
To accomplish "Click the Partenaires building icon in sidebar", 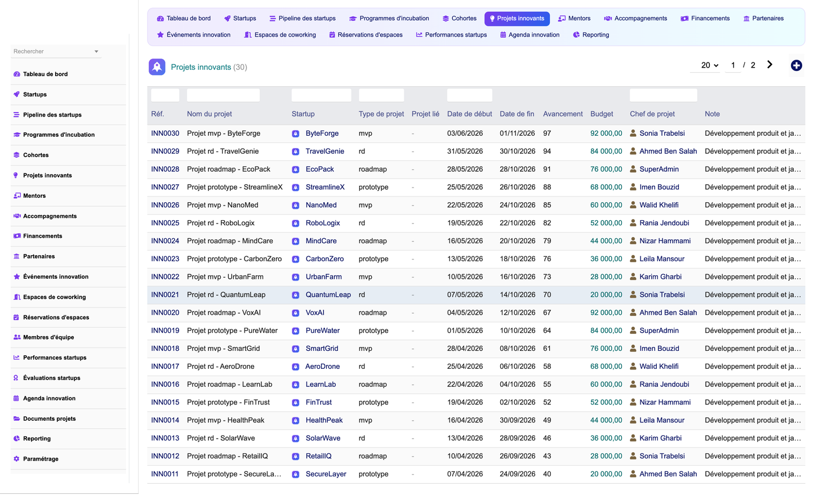I will pos(16,256).
